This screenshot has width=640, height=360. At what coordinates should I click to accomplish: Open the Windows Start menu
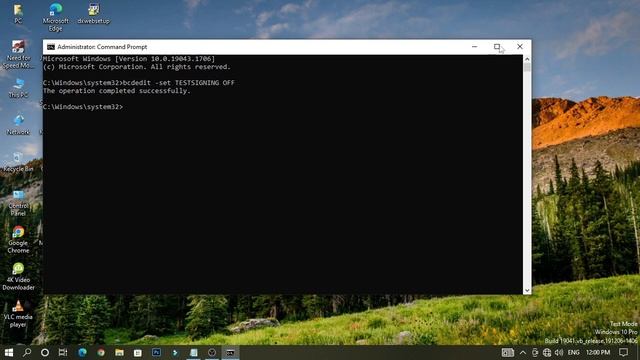(9, 352)
